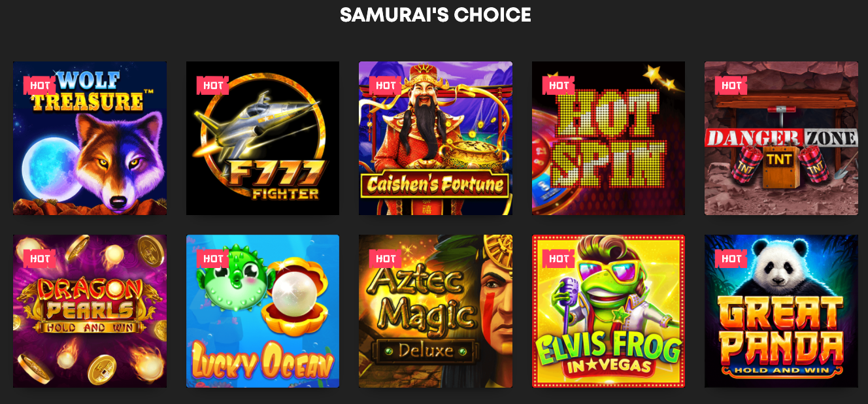Open the Lucky Ocean game
The height and width of the screenshot is (404, 868).
263,311
